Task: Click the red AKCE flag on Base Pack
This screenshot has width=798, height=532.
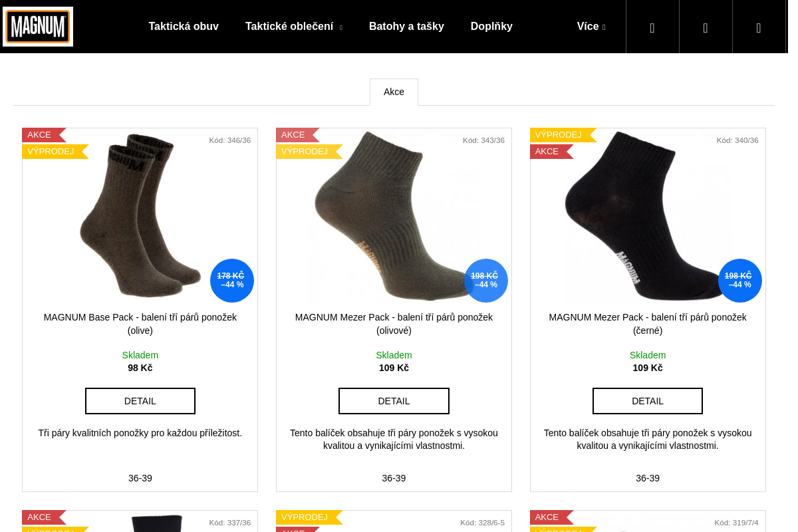Action: (41, 135)
